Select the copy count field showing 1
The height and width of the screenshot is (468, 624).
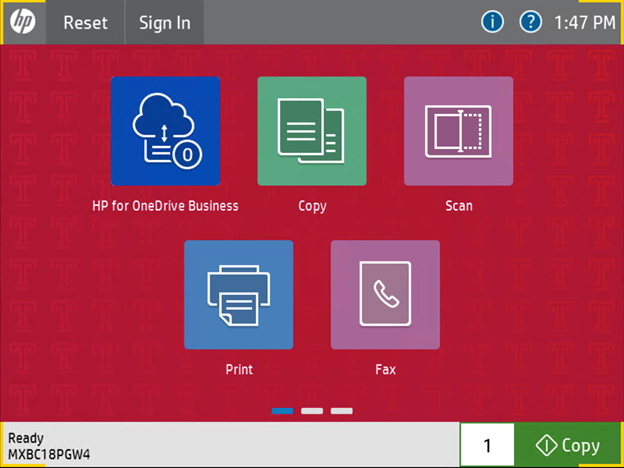(487, 445)
